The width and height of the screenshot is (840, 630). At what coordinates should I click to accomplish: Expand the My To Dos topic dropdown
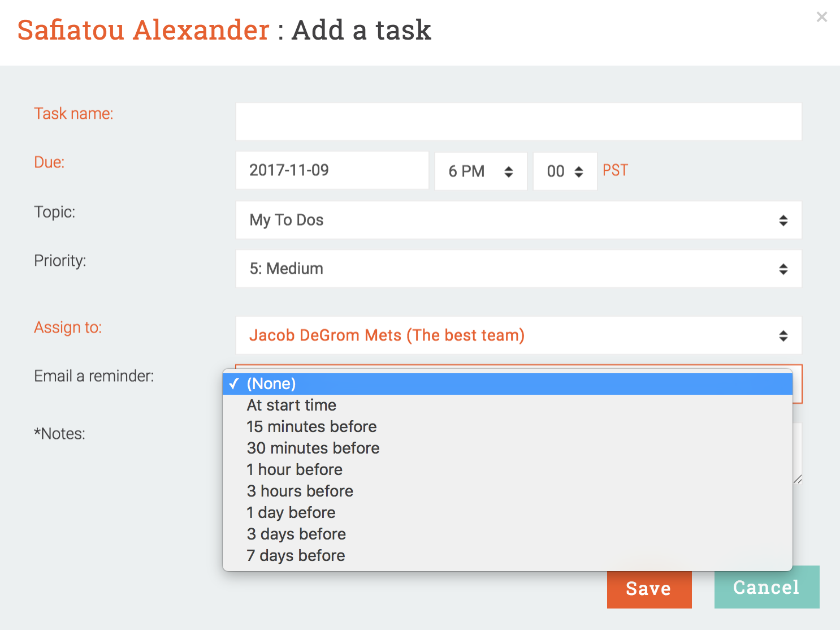[518, 220]
